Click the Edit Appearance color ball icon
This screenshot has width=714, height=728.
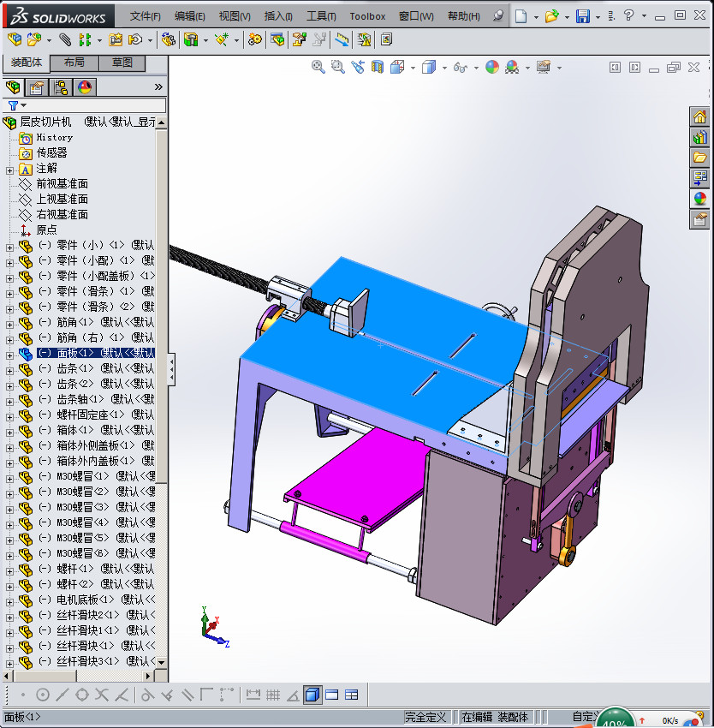pos(492,68)
